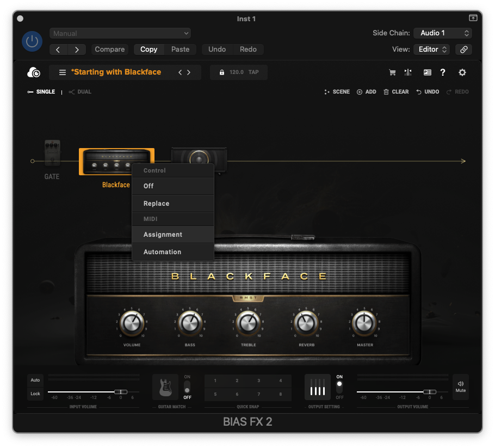The image size is (495, 448).
Task: Open the preset list hamburger menu
Action: [63, 72]
